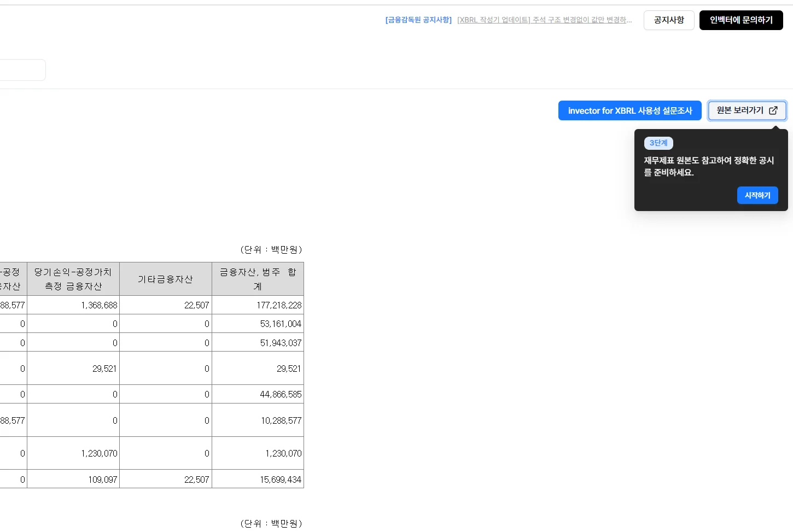The image size is (793, 532).
Task: Start the invector for XBRL 사용성 설문조사 survey
Action: click(629, 110)
